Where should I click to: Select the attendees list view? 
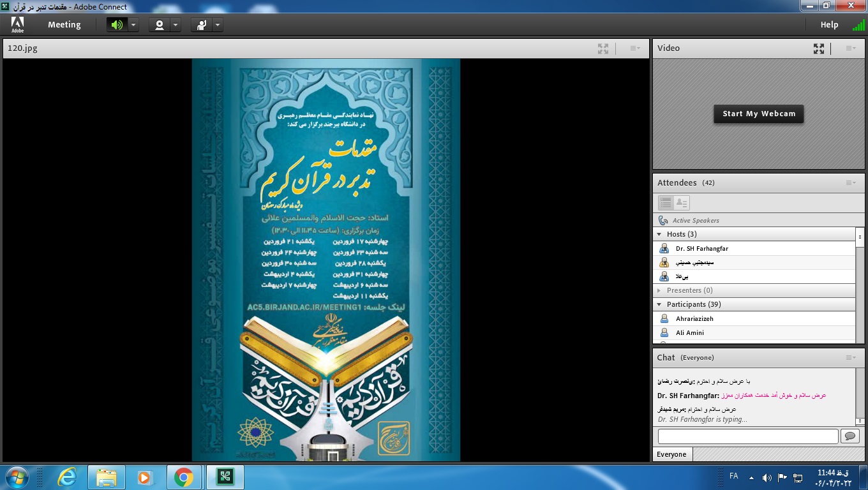point(666,203)
